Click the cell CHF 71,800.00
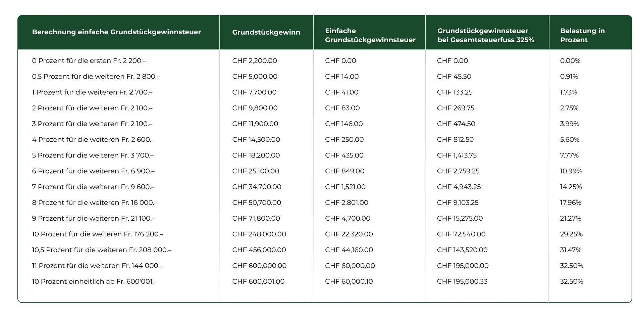Viewport: 644px width, 318px height. (256, 219)
